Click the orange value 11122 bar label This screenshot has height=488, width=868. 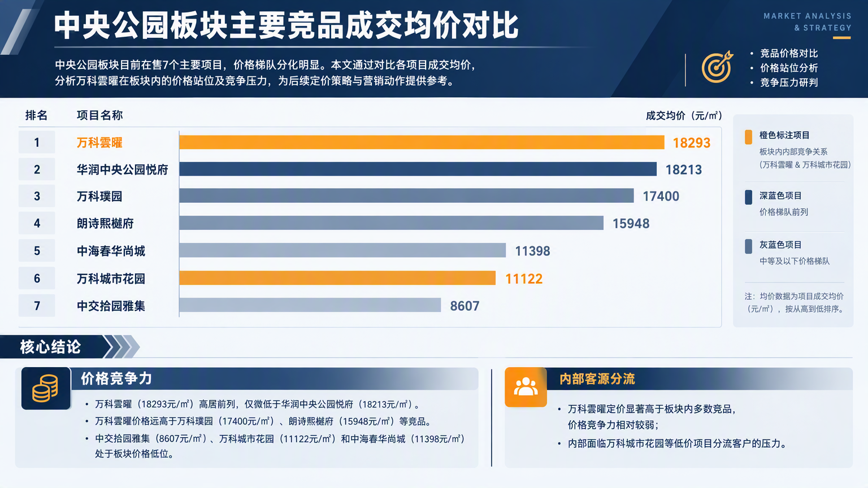[523, 278]
